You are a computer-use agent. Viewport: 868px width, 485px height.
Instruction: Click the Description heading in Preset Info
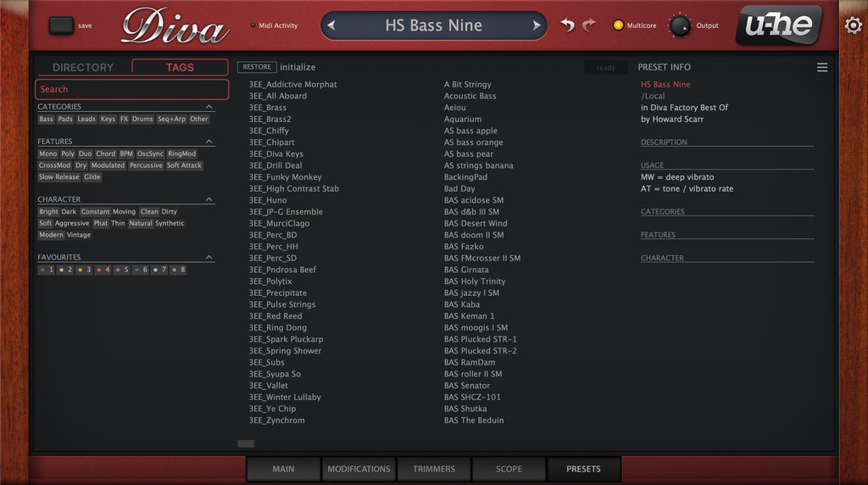click(664, 142)
